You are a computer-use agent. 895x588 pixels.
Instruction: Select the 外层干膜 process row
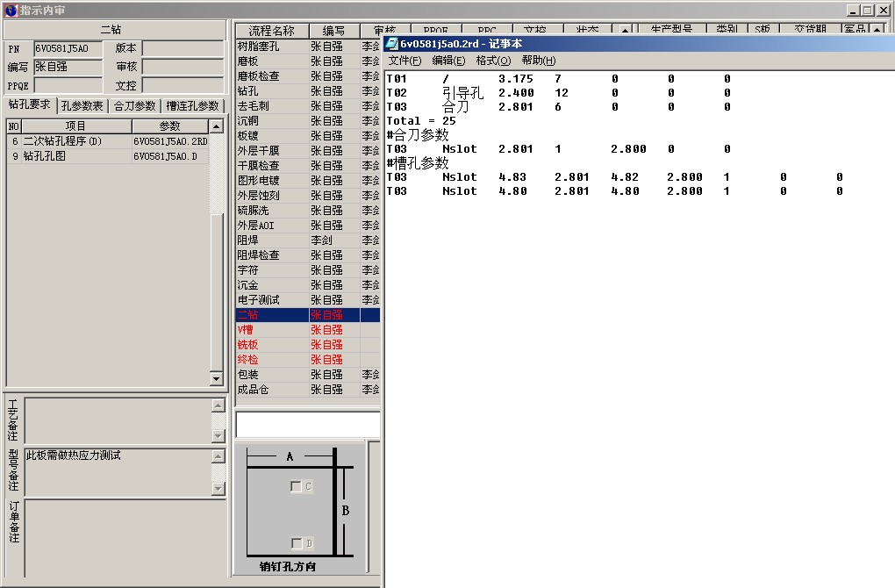308,150
